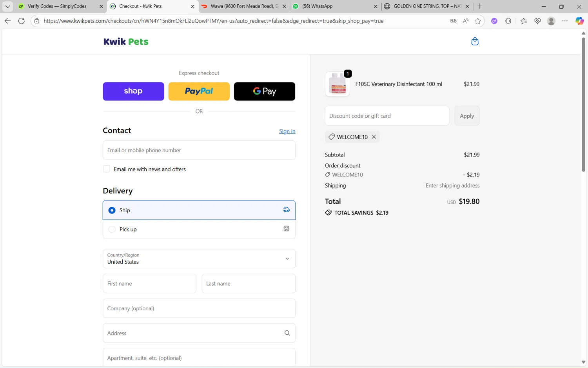
Task: Open the favorites list icon
Action: 524,21
